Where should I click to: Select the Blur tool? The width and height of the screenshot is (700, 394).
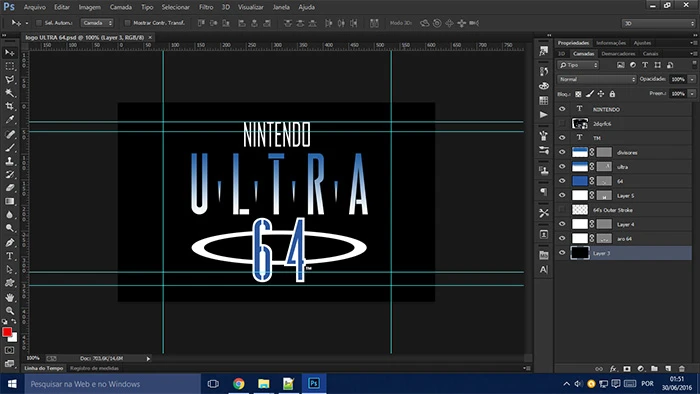[x=9, y=215]
